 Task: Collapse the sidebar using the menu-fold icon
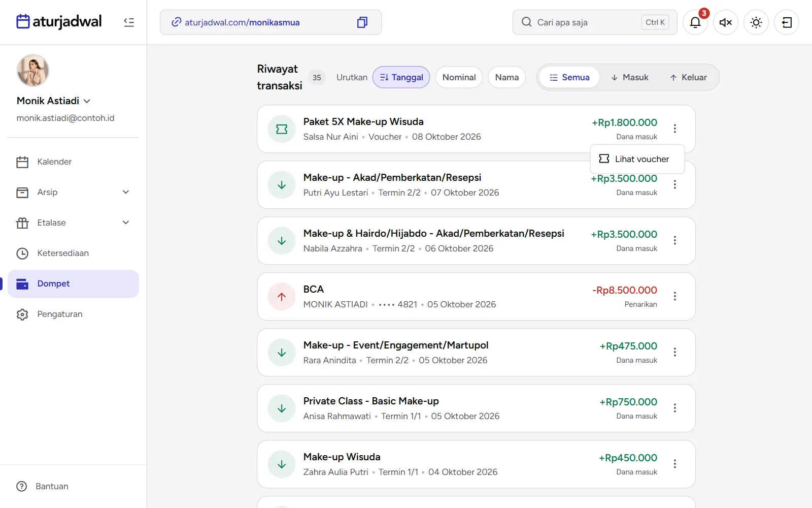(x=129, y=22)
